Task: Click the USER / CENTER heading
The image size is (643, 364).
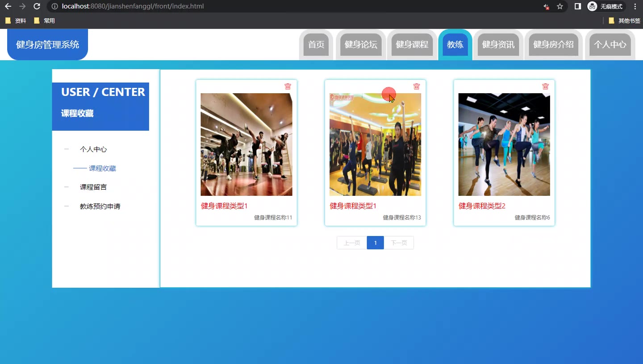Action: point(103,92)
